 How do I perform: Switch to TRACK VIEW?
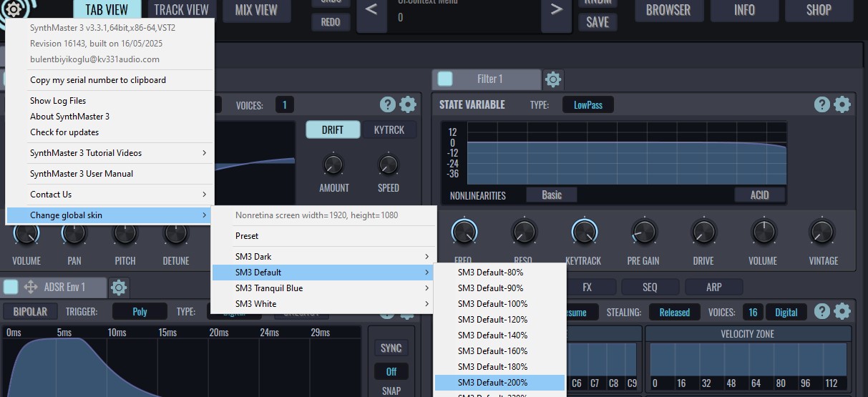click(x=182, y=10)
